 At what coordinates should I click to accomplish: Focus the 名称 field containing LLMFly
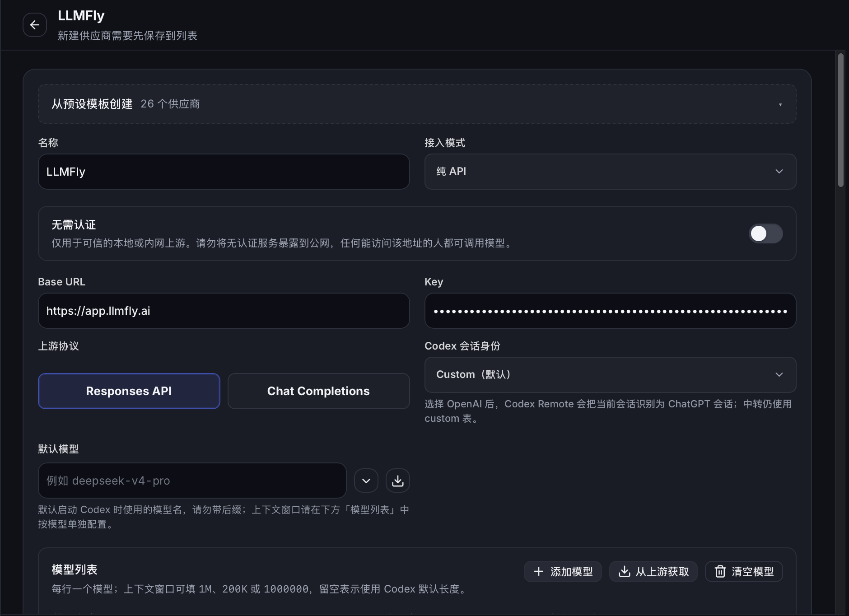pos(224,172)
